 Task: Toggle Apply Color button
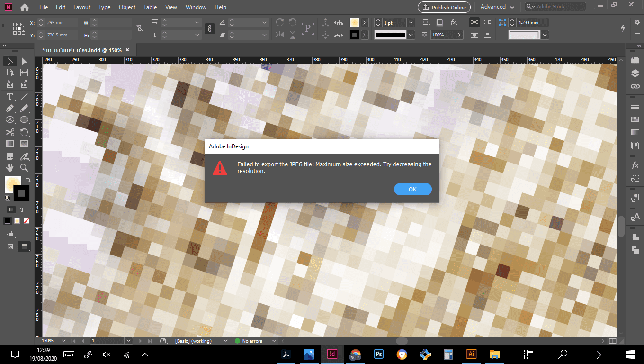[8, 221]
